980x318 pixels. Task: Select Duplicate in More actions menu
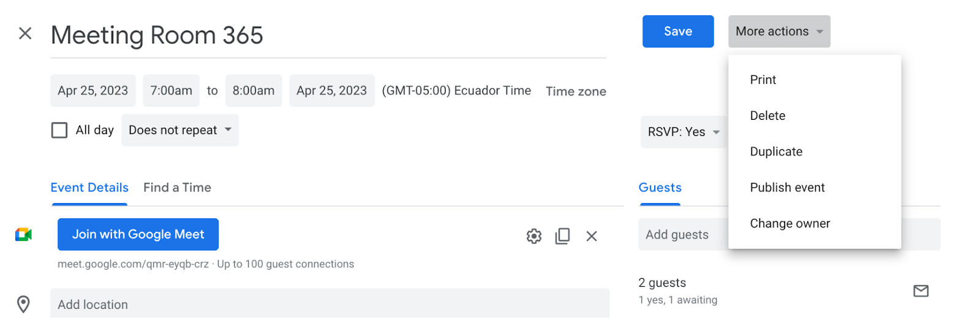(x=776, y=152)
